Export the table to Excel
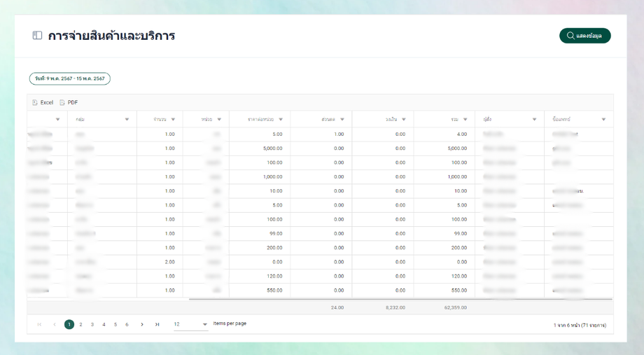The height and width of the screenshot is (355, 644). click(x=43, y=102)
